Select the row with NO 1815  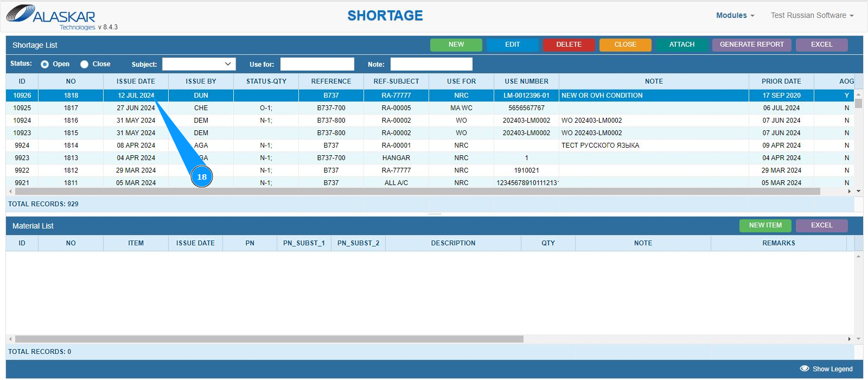click(x=430, y=133)
